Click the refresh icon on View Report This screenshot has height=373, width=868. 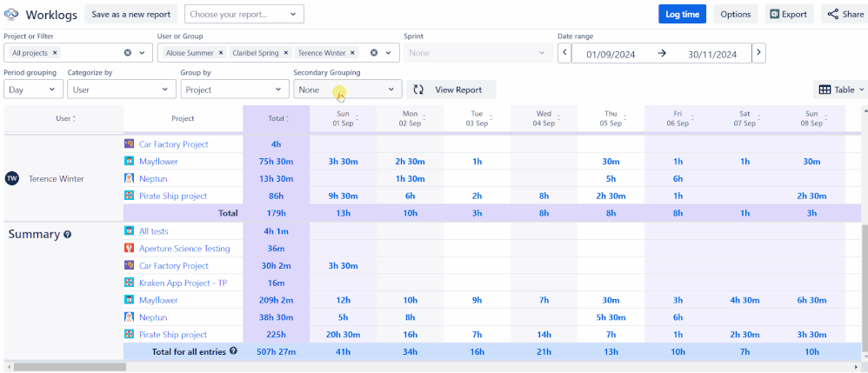(x=418, y=90)
